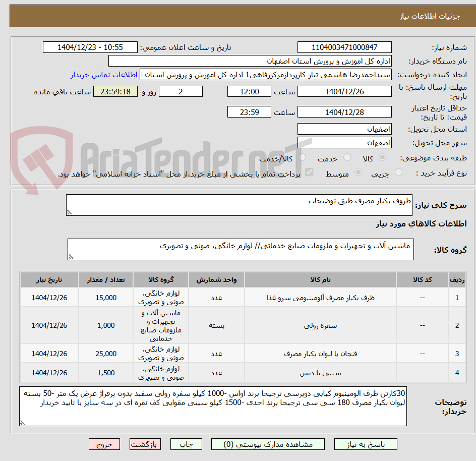Click the جزئیات اطلاعات نیاز header title
Image resolution: width=476 pixels, height=461 pixels.
tap(430, 16)
